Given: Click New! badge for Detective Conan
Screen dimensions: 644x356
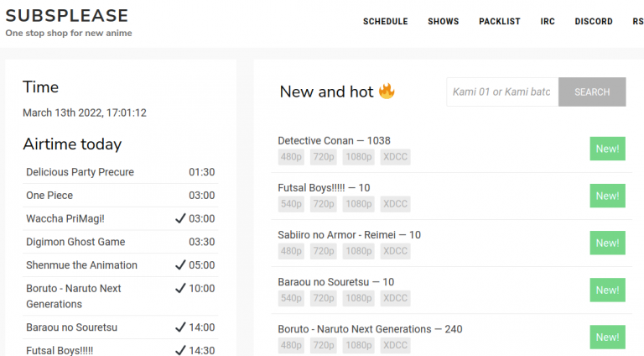Looking at the screenshot, I should (x=607, y=149).
